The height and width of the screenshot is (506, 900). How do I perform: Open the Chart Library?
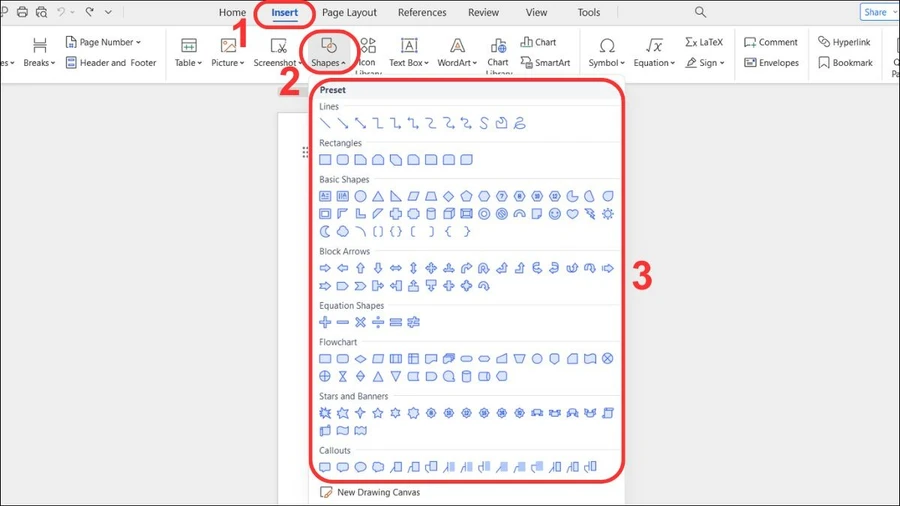498,55
